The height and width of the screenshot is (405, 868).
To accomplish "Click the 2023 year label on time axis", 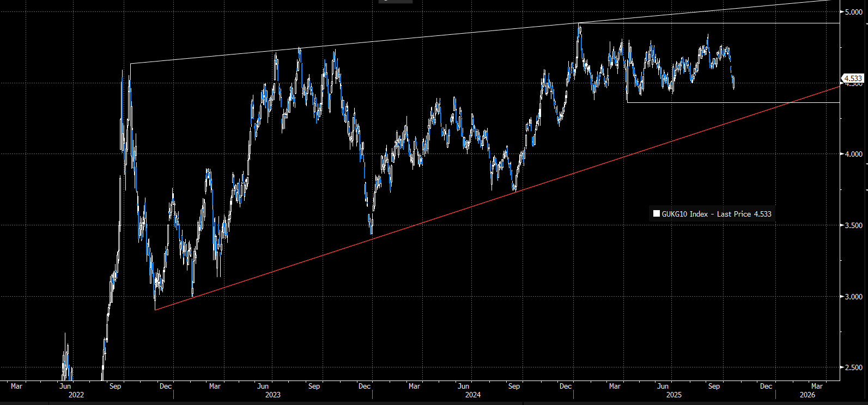I will [x=272, y=395].
